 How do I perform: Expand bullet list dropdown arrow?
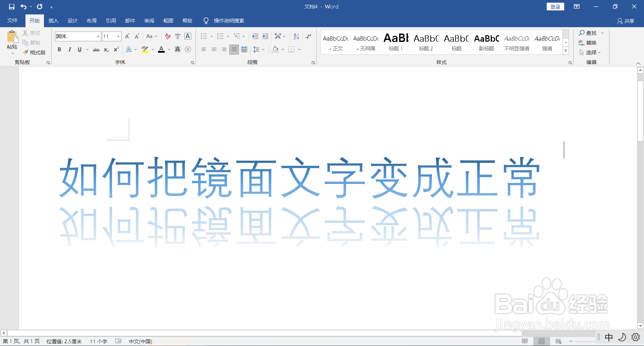point(212,36)
